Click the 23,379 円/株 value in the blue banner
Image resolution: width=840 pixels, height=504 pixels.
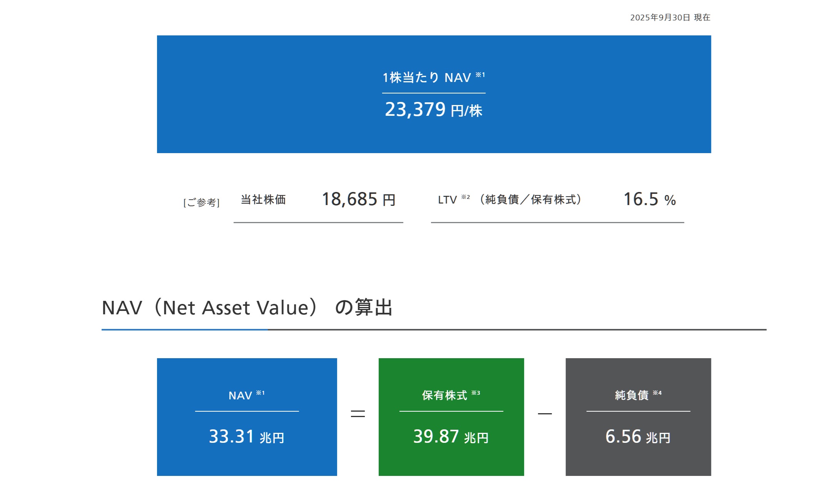(x=434, y=110)
